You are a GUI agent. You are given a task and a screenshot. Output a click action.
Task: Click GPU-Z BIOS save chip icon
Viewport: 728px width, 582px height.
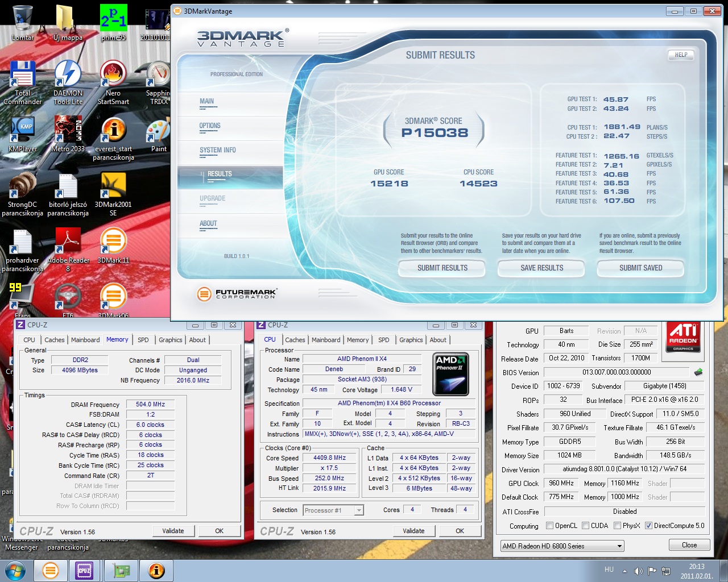point(698,372)
